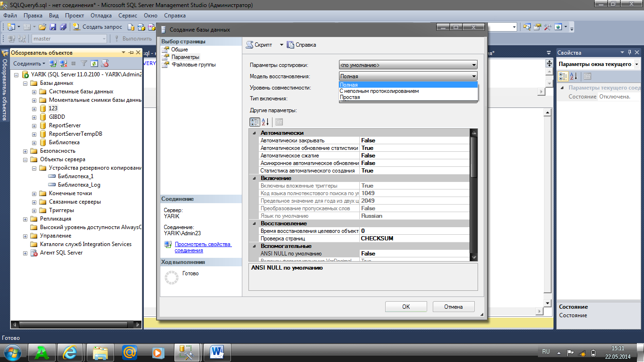Viewport: 644px width, 362px height.
Task: Collapse the Объекты сервера node
Action: 25,159
